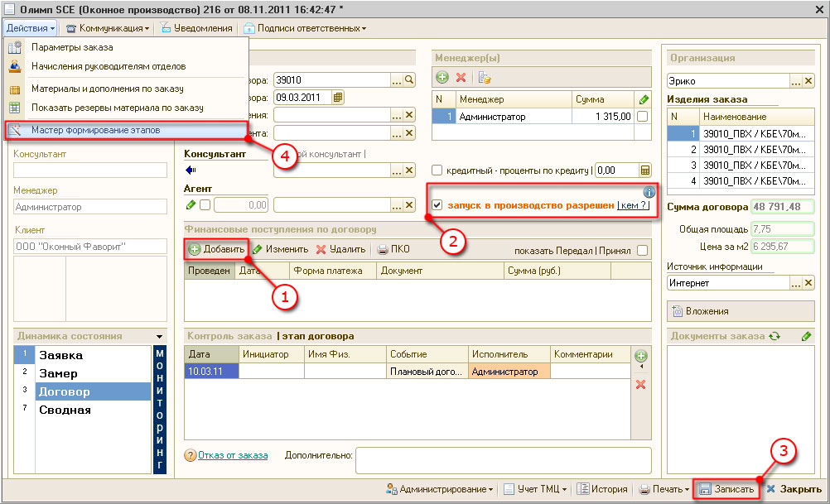Screen dimensions: 830x504
Task: Click the green add manager icon
Action: click(x=442, y=78)
